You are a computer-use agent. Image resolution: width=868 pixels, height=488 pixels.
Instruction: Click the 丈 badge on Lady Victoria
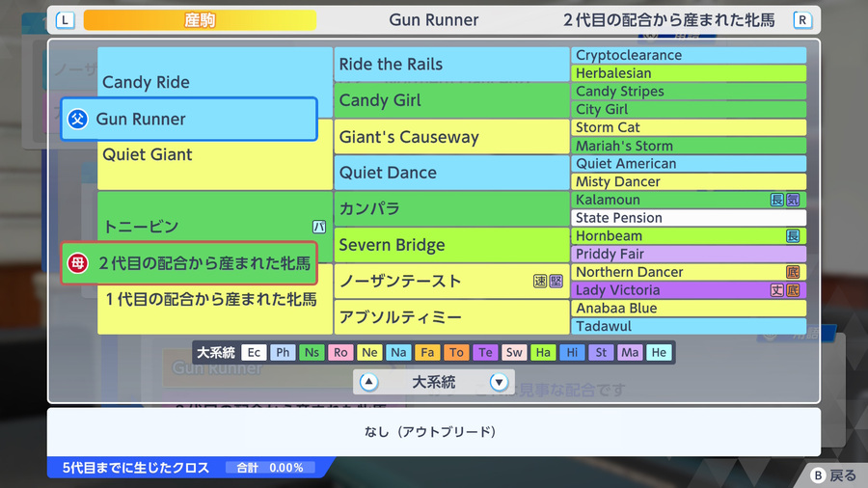coord(777,290)
